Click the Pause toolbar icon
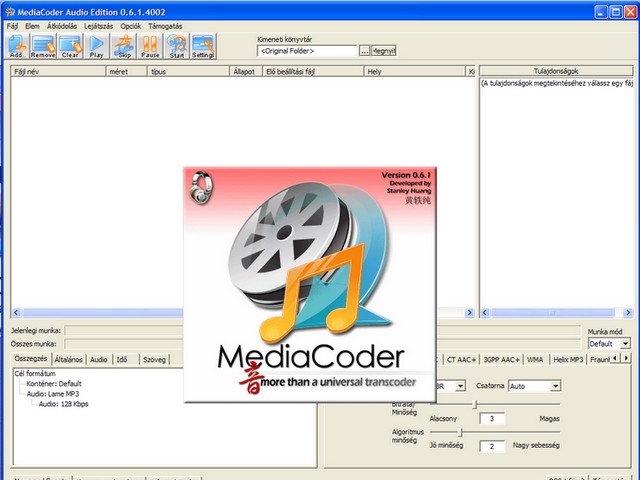Image resolution: width=640 pixels, height=480 pixels. click(150, 47)
